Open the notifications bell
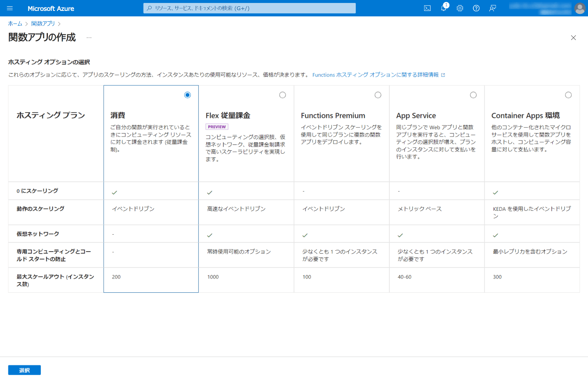Viewport: 588px width, 383px height. point(444,8)
